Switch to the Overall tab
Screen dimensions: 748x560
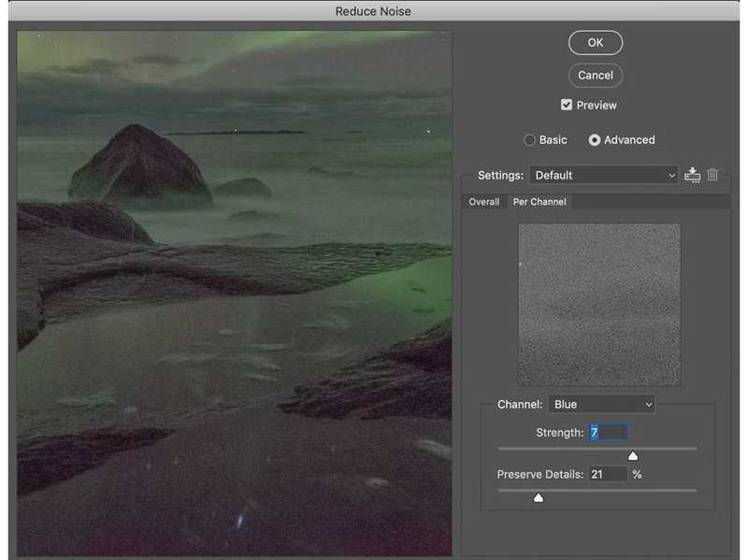pyautogui.click(x=483, y=202)
